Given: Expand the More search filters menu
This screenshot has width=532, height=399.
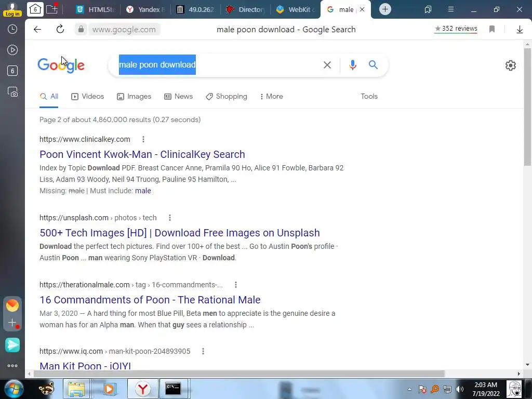Looking at the screenshot, I should tap(271, 96).
